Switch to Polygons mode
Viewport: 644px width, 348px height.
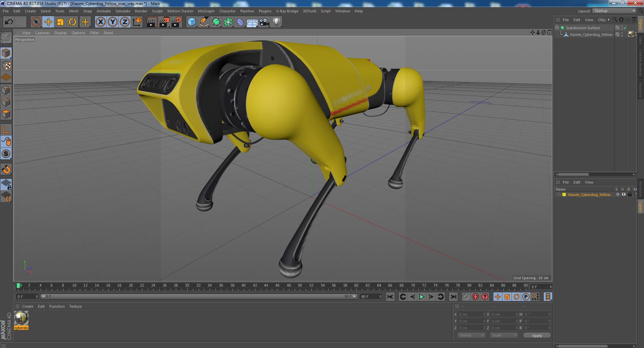[6, 114]
